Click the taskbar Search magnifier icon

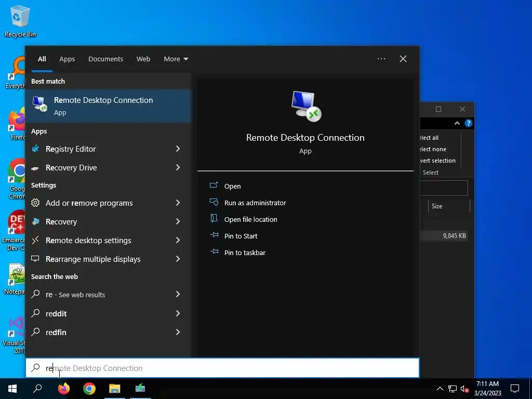tap(37, 389)
